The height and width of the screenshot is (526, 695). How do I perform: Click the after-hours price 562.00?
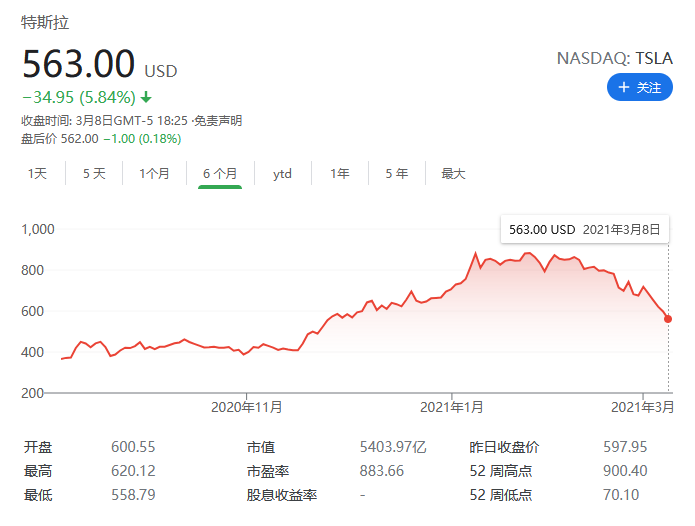(79, 139)
